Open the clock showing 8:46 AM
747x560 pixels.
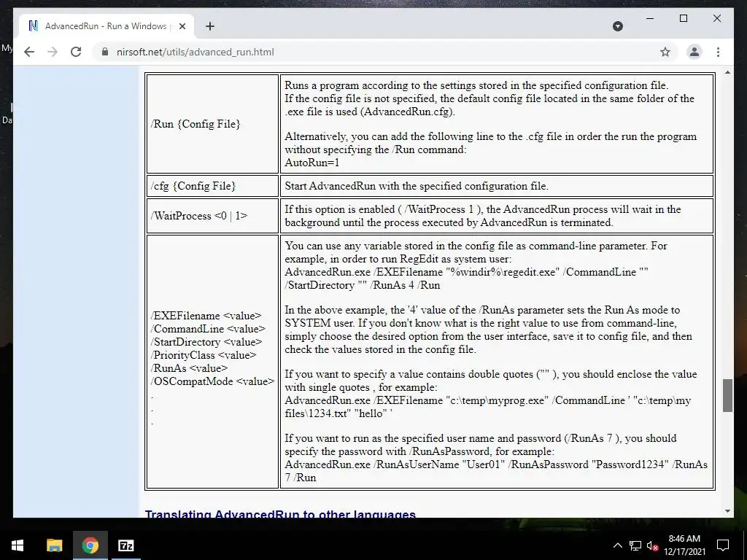pos(684,545)
